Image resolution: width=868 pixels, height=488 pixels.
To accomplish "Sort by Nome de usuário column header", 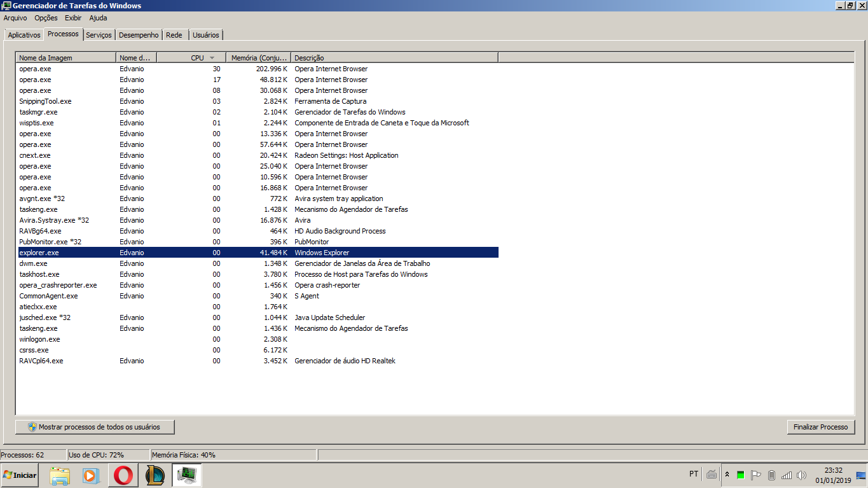I will [137, 58].
